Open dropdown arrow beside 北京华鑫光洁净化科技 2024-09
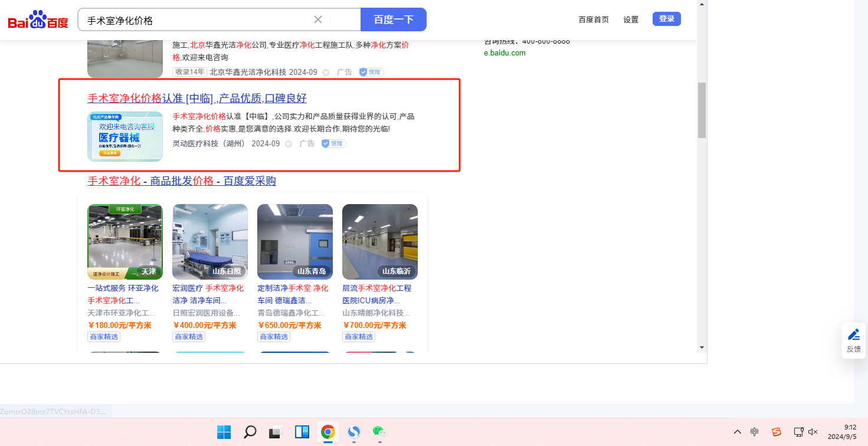Viewport: 868px width, 446px height. [326, 73]
